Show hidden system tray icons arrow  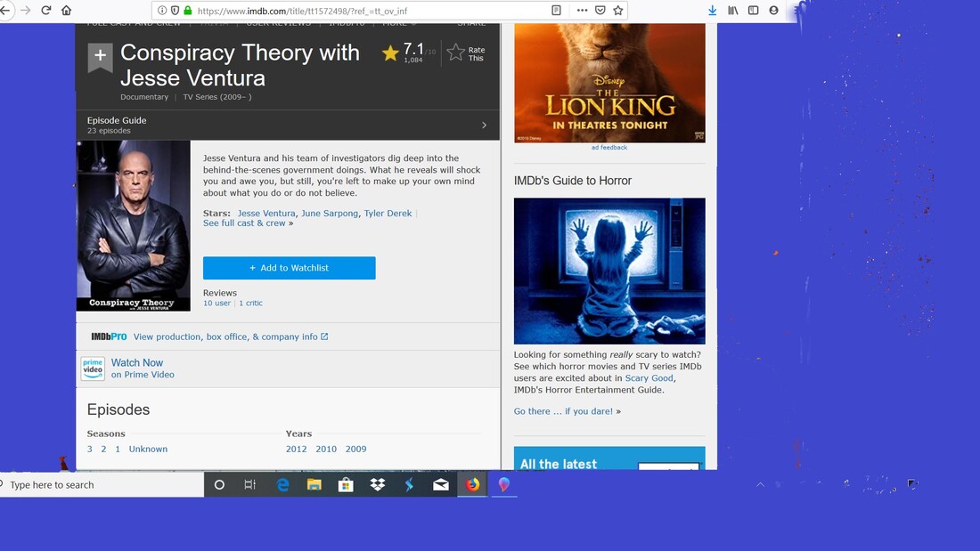761,485
